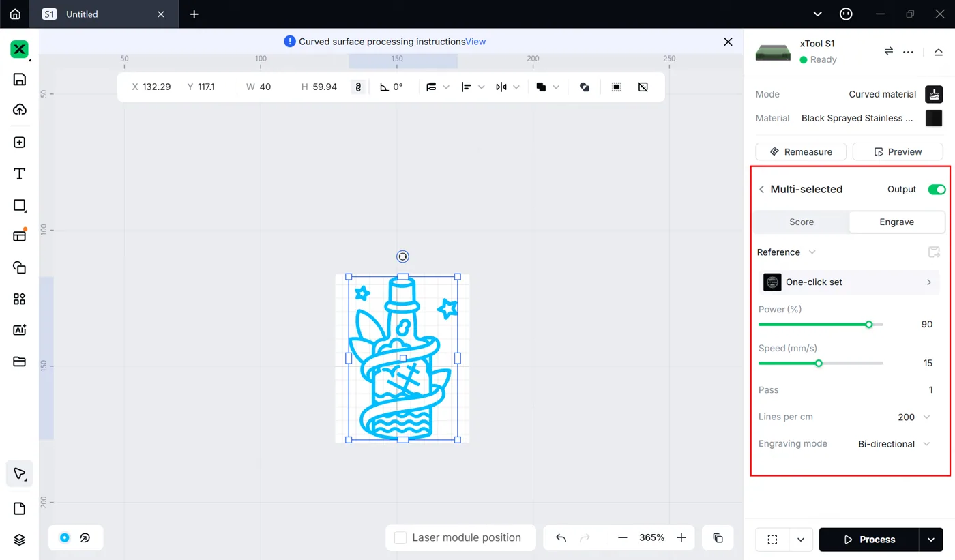The height and width of the screenshot is (560, 955).
Task: Adjust the Speed slider
Action: (821, 363)
